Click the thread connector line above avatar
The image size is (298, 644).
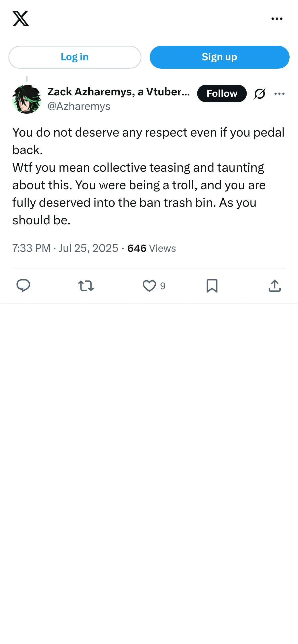pyautogui.click(x=27, y=79)
